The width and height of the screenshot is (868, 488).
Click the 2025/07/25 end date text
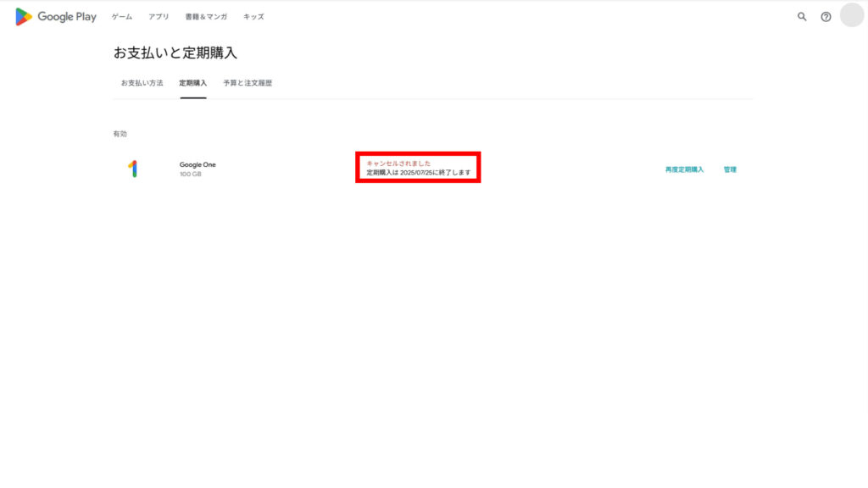tap(416, 173)
